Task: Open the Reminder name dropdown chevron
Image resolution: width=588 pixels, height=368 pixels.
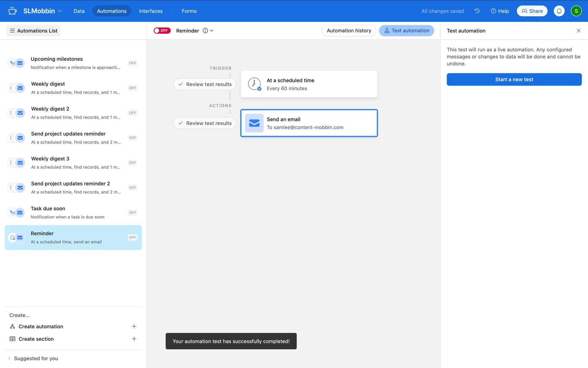Action: pos(212,31)
